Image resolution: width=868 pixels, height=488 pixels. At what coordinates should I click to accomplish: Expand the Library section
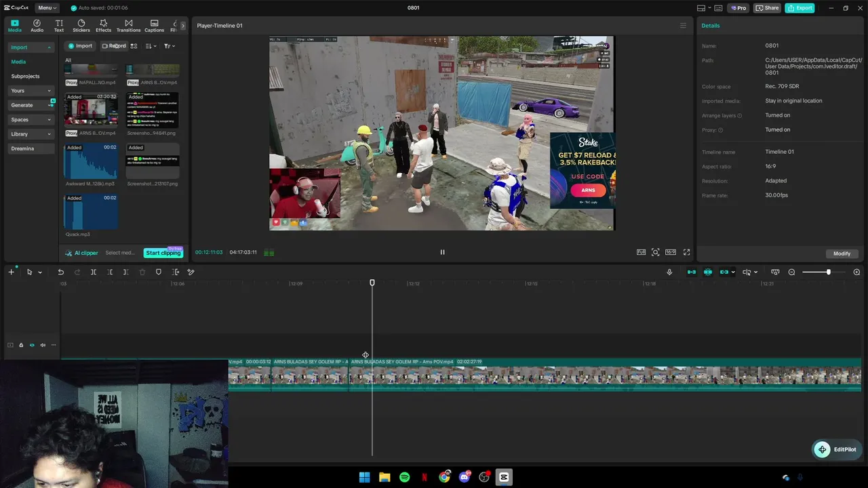[31, 134]
